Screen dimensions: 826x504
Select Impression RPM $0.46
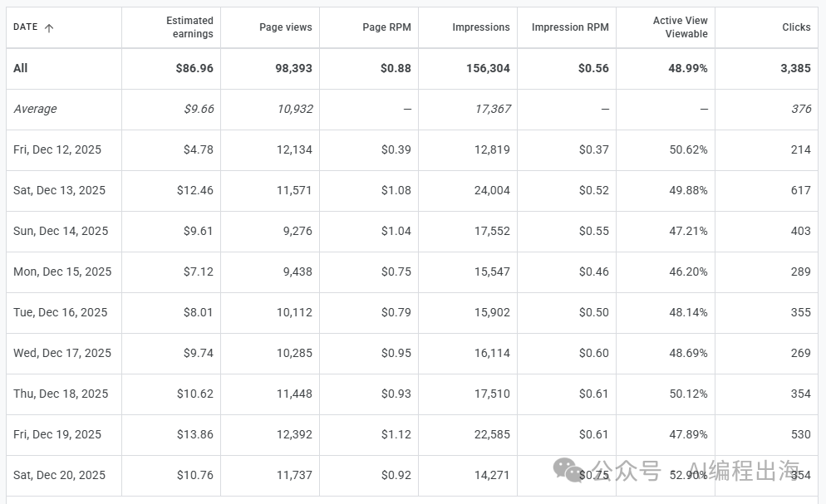(593, 272)
